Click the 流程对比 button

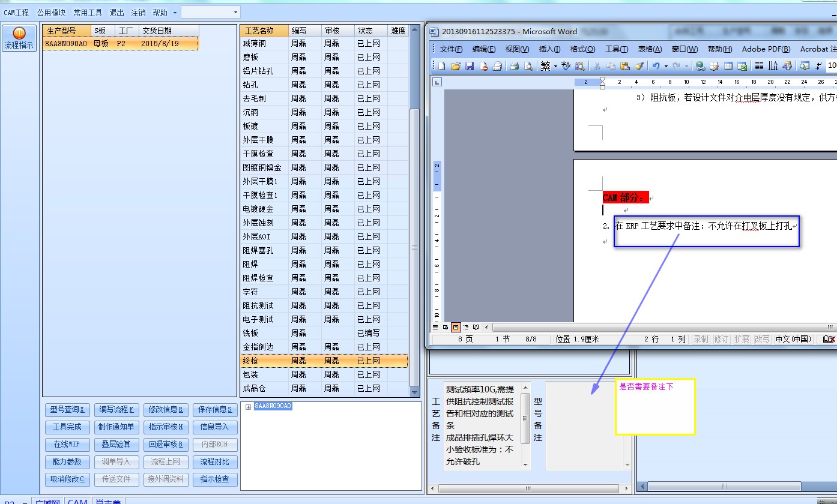pos(215,462)
